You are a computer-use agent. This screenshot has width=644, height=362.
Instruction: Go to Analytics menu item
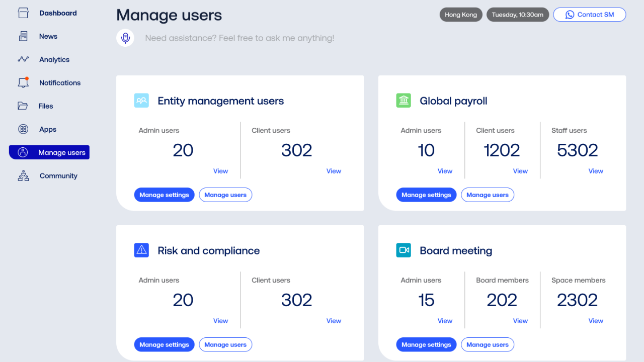[54, 59]
